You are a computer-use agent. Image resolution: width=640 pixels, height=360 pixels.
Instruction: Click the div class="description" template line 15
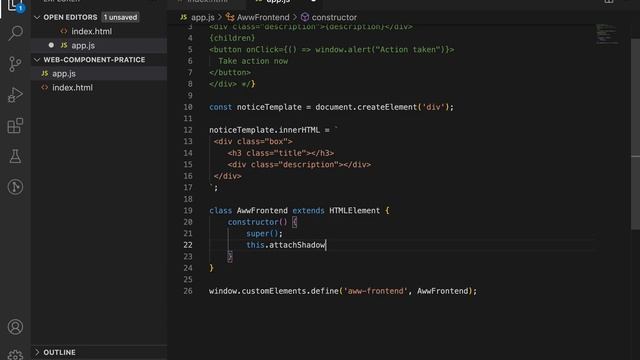299,164
